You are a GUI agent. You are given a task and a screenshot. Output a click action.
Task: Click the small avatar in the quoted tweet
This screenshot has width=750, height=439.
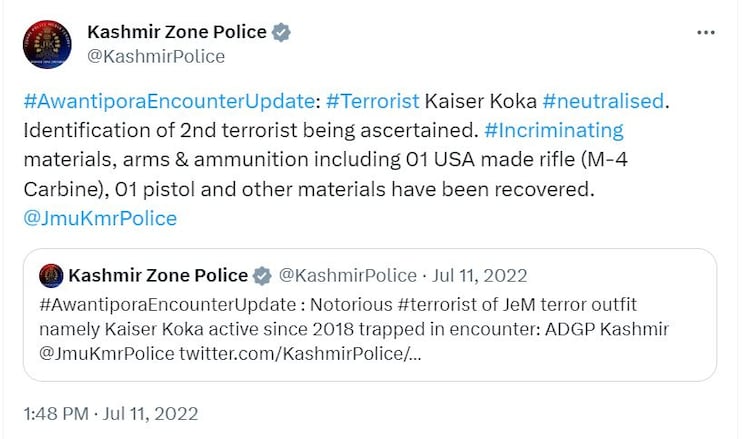point(51,275)
